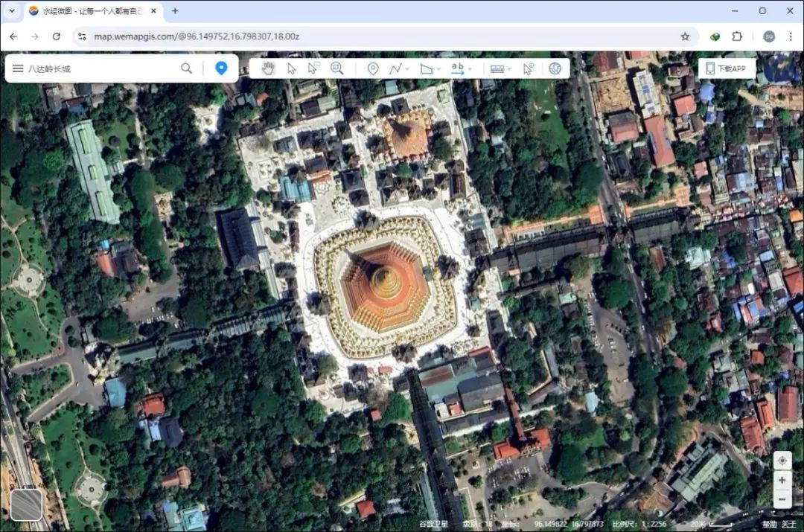Click the globe icon in the toolbar

tap(555, 68)
